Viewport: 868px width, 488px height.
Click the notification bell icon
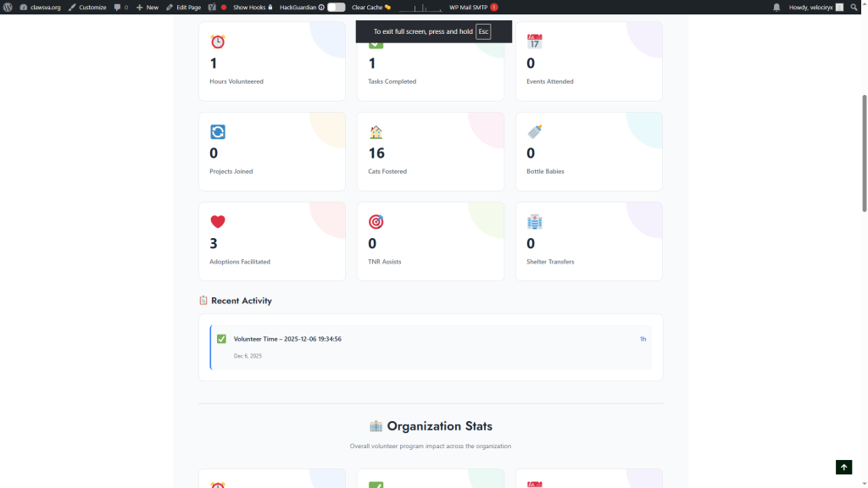pos(776,7)
